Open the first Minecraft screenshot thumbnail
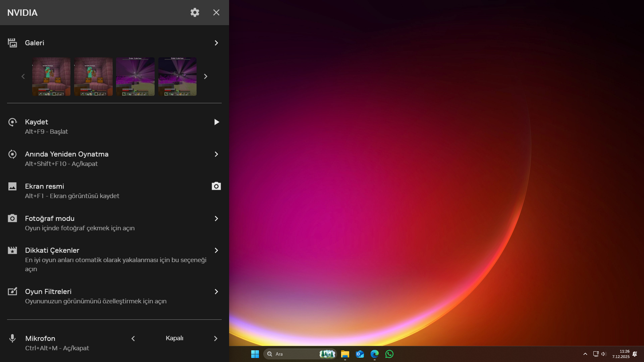The image size is (644, 362). point(51,76)
